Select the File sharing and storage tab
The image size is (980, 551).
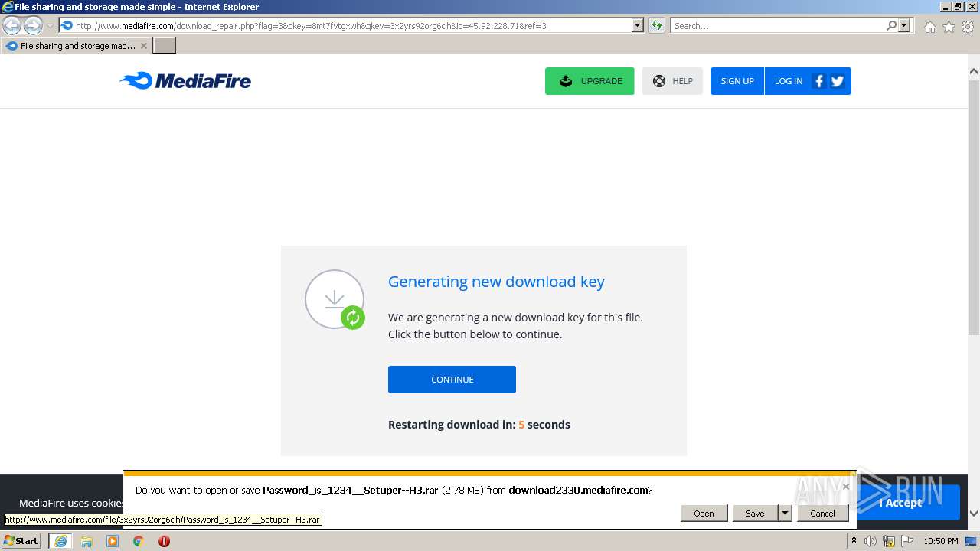pos(77,46)
